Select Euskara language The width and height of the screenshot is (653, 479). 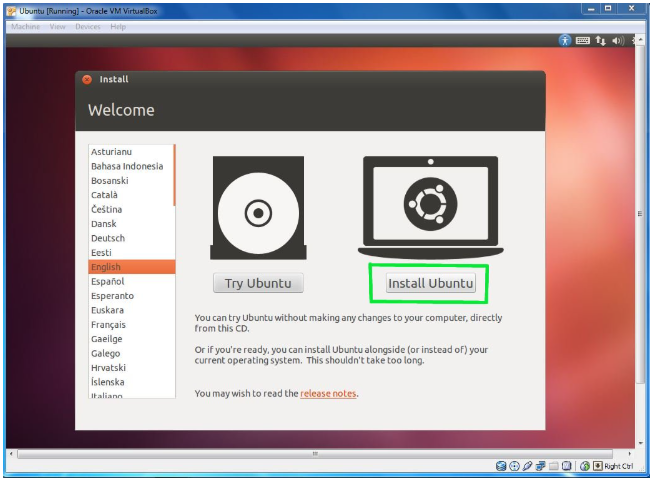coord(131,310)
